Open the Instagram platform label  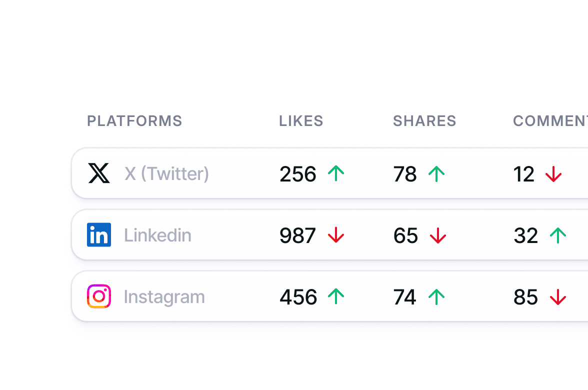click(164, 296)
